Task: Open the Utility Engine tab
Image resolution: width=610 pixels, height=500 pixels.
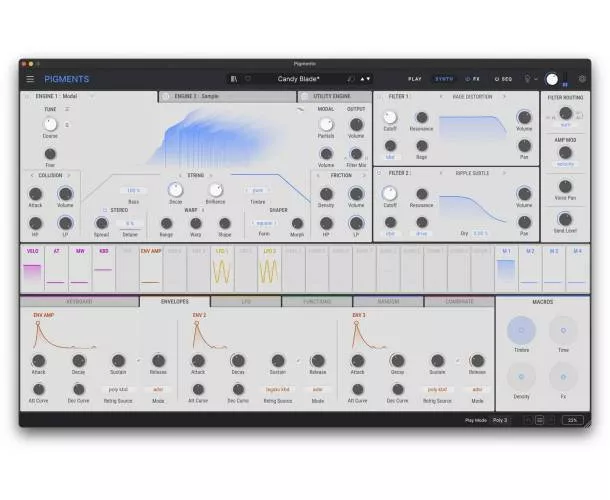Action: (x=334, y=97)
